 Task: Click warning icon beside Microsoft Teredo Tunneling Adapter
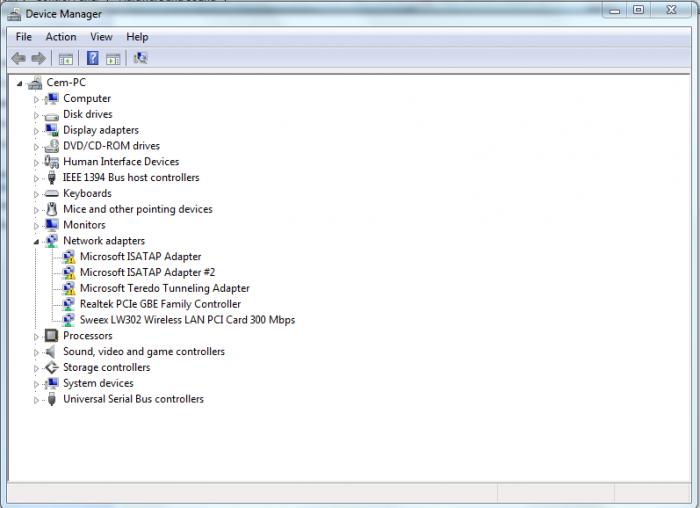(x=69, y=288)
